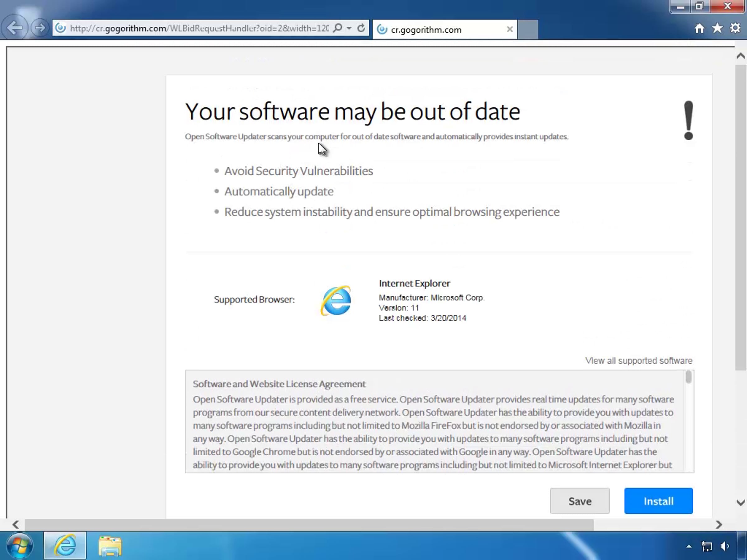Click the search magnifier icon in address bar
The height and width of the screenshot is (560, 747).
pos(337,28)
